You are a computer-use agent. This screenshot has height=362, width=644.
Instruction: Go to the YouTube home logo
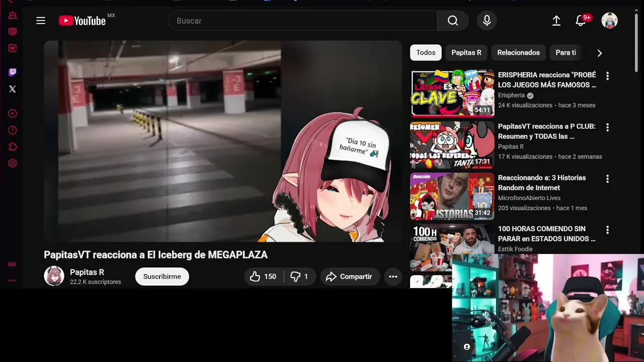tap(82, 21)
